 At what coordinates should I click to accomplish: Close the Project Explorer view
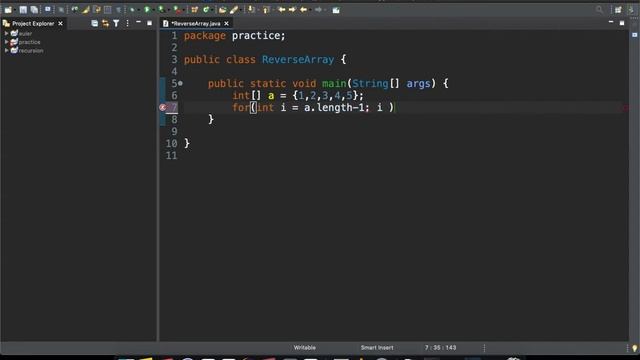[60, 24]
